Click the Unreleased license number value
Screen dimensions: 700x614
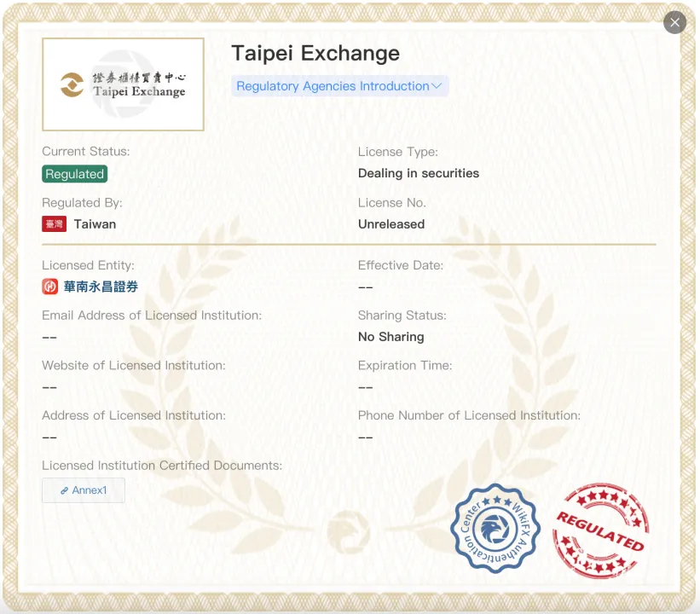point(391,224)
